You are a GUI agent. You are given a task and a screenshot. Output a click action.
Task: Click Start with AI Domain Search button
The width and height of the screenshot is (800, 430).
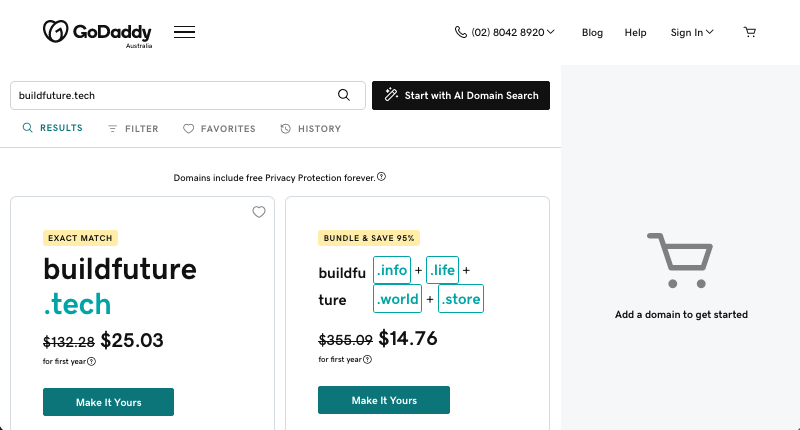(461, 95)
